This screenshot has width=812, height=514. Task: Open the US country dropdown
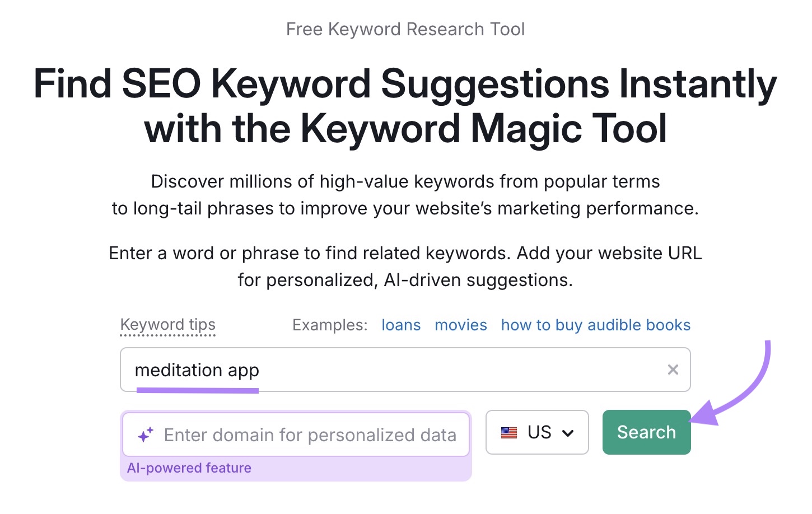pyautogui.click(x=537, y=432)
